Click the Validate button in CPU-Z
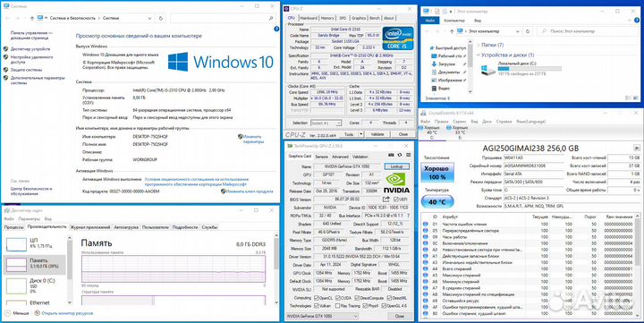Screen dimensions: 644x323 click(377, 134)
